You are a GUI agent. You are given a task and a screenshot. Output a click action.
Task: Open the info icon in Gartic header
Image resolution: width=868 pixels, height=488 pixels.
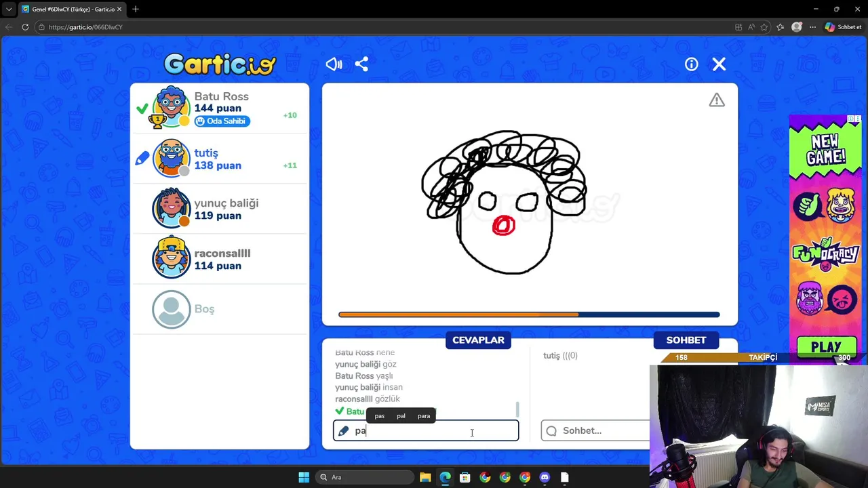(x=691, y=64)
